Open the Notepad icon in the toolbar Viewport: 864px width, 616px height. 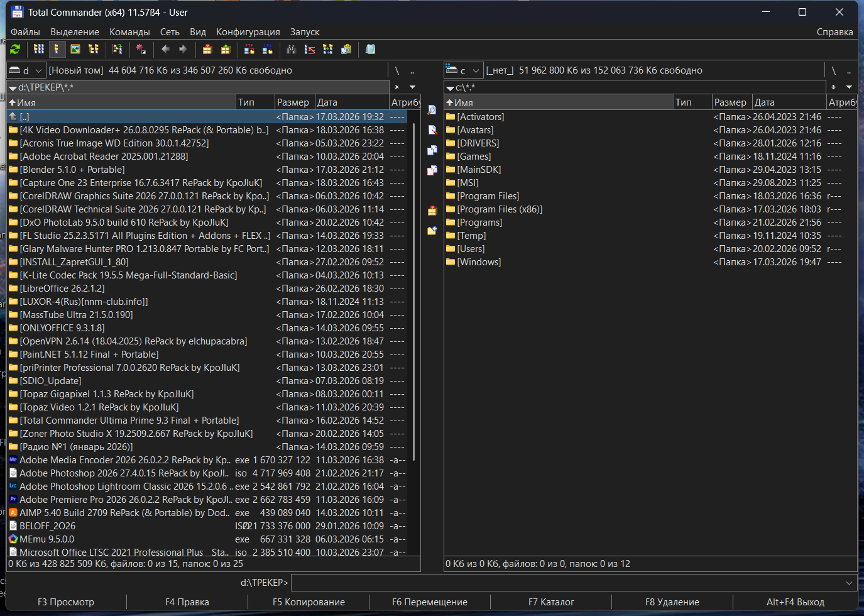[x=370, y=49]
